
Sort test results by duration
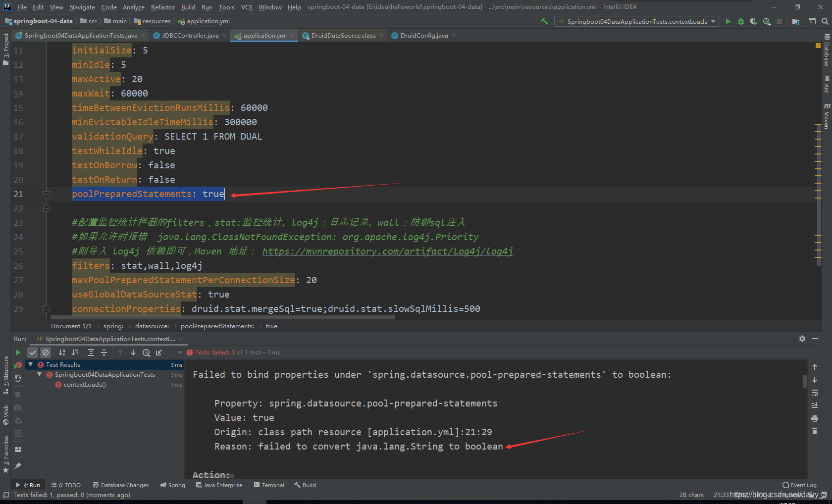click(75, 353)
